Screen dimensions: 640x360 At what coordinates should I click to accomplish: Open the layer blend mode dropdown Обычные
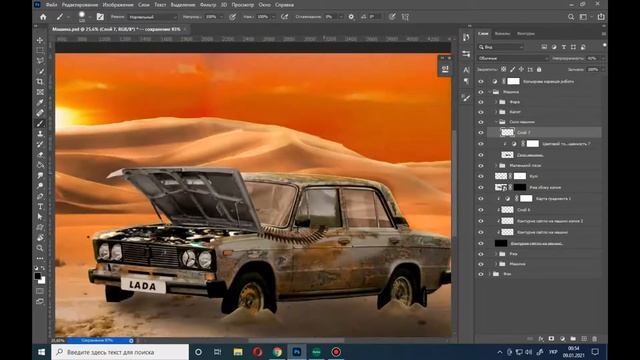513,58
